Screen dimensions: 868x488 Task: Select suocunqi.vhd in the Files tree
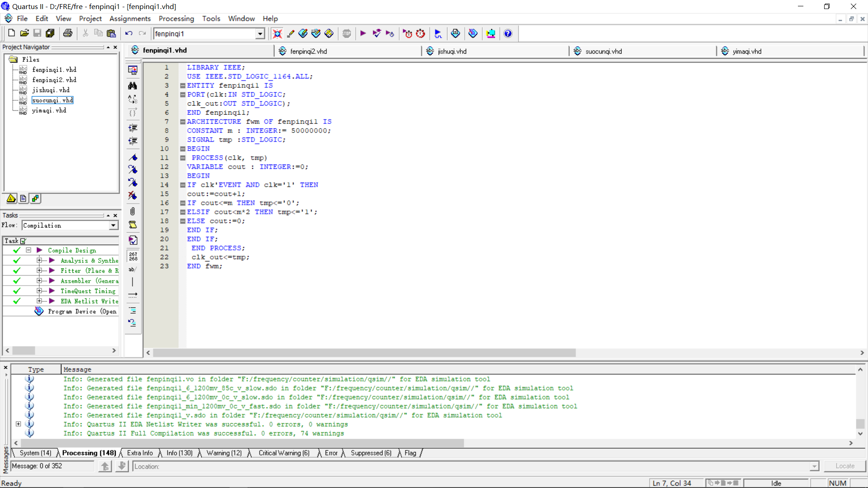52,100
